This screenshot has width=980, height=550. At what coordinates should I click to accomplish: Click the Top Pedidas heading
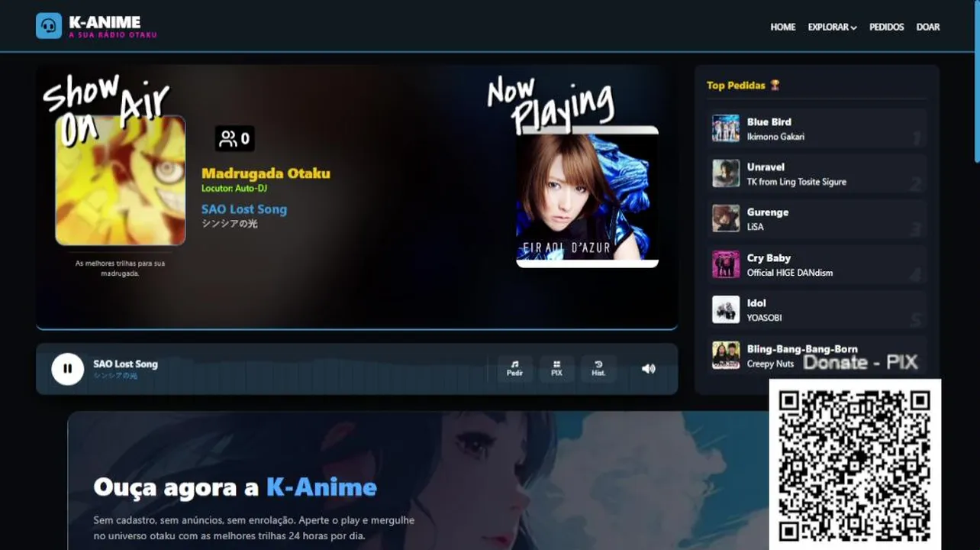[x=737, y=86]
